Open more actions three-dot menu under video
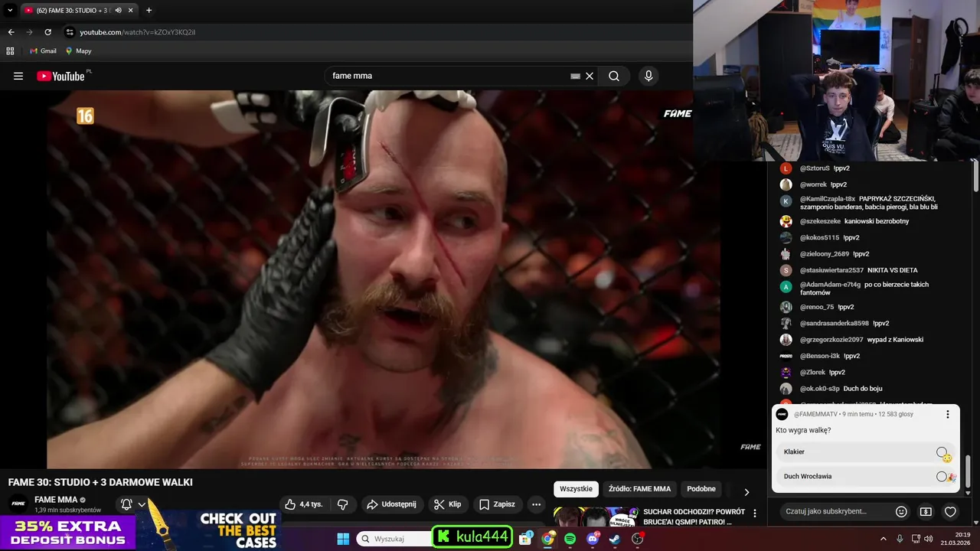The width and height of the screenshot is (980, 551). 536,504
